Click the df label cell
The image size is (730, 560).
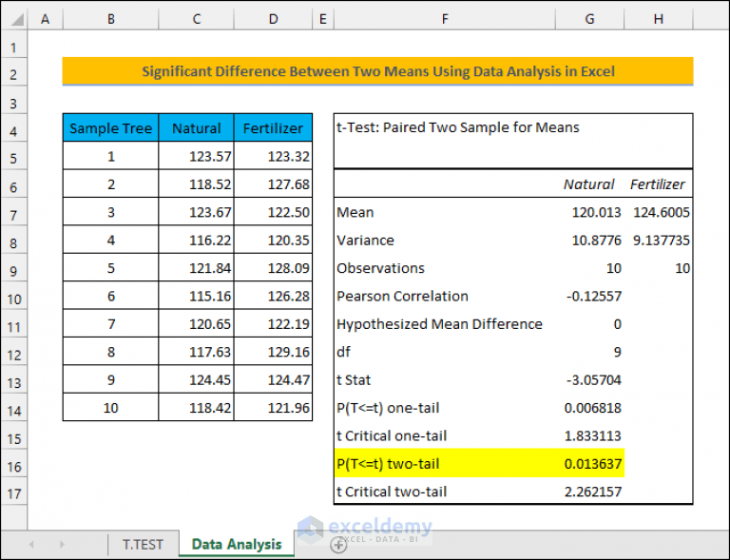(445, 352)
